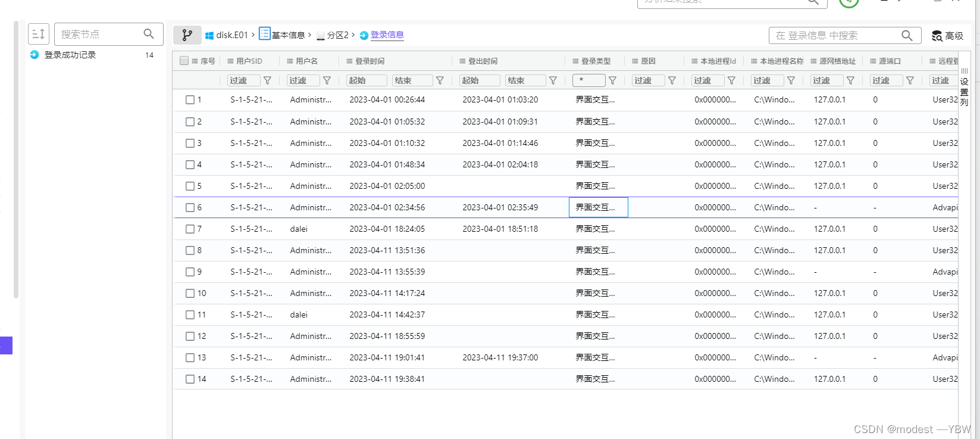Check the checkbox for row 4

tap(190, 164)
